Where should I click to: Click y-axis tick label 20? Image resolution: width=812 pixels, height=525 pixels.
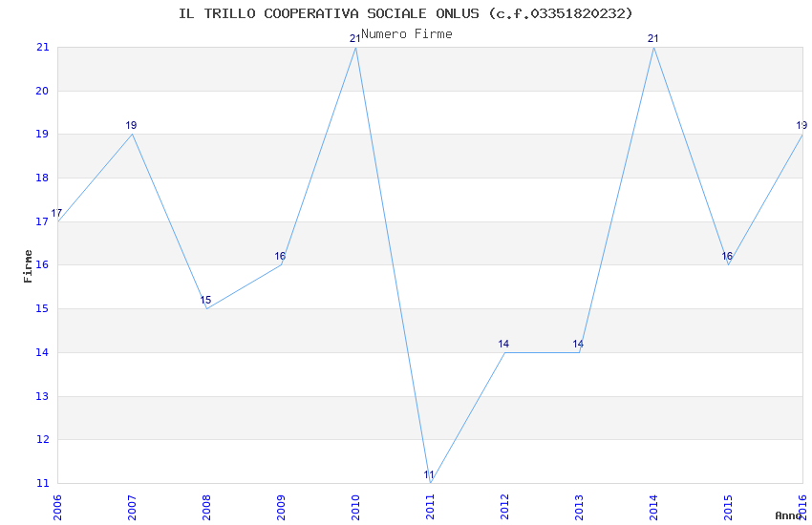[42, 91]
